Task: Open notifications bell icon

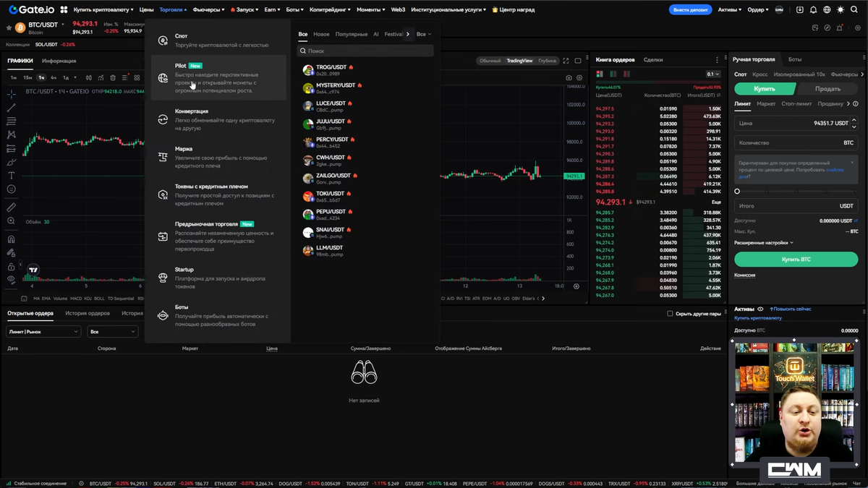Action: coord(813,10)
